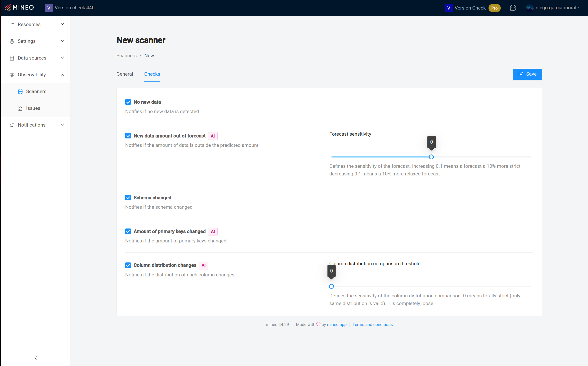Select the Checks tab

coord(152,74)
